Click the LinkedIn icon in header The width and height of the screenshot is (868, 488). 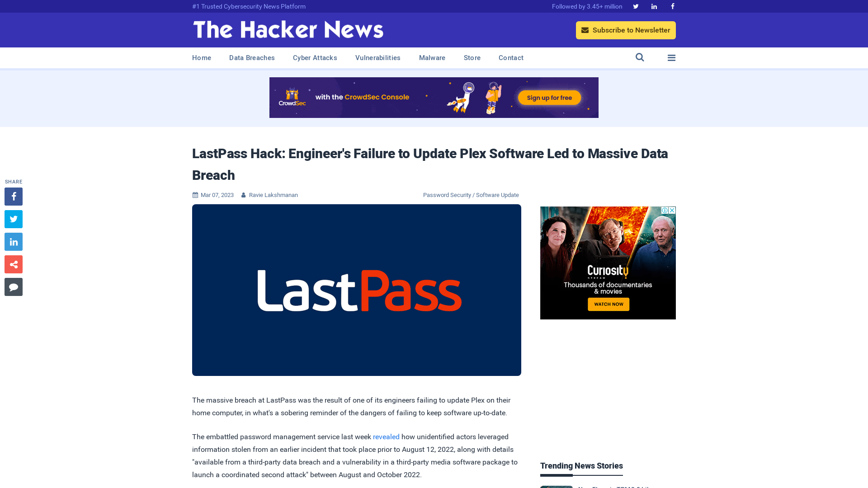click(x=654, y=6)
